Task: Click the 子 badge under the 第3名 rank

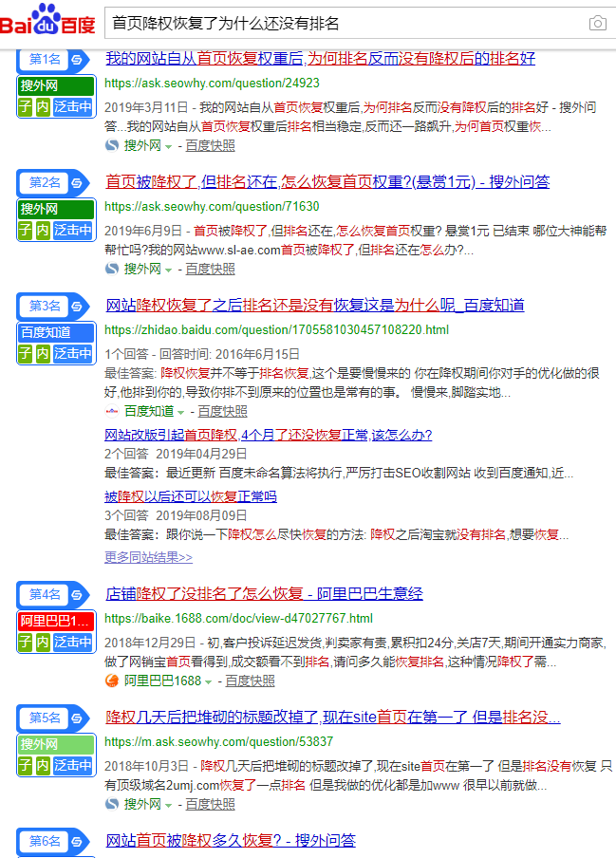Action: 26,353
